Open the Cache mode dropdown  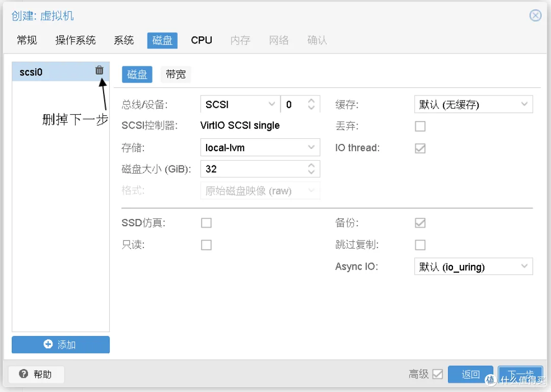[x=473, y=105]
